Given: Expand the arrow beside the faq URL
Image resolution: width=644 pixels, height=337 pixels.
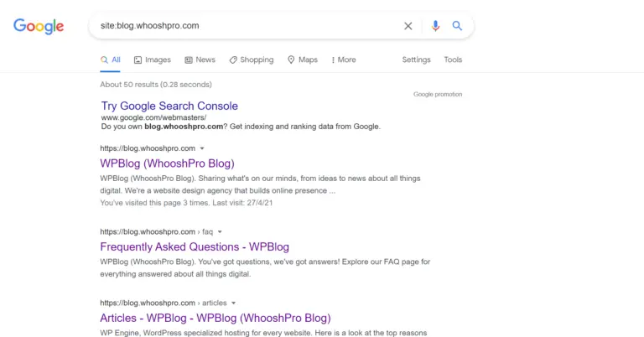Looking at the screenshot, I should click(x=221, y=231).
